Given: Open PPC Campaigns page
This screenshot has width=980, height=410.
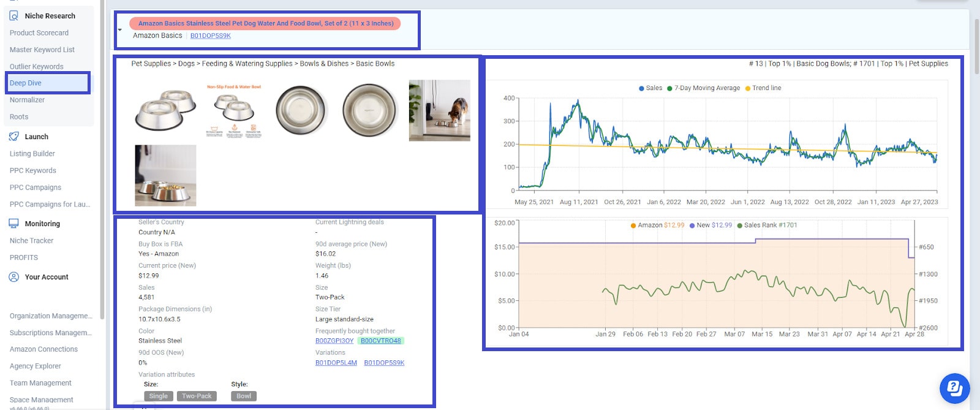Looking at the screenshot, I should pos(36,188).
